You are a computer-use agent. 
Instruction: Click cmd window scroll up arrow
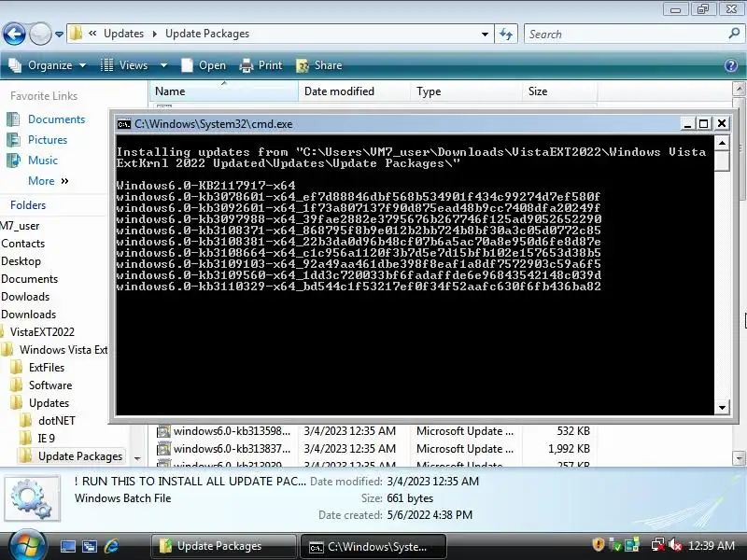[x=722, y=143]
